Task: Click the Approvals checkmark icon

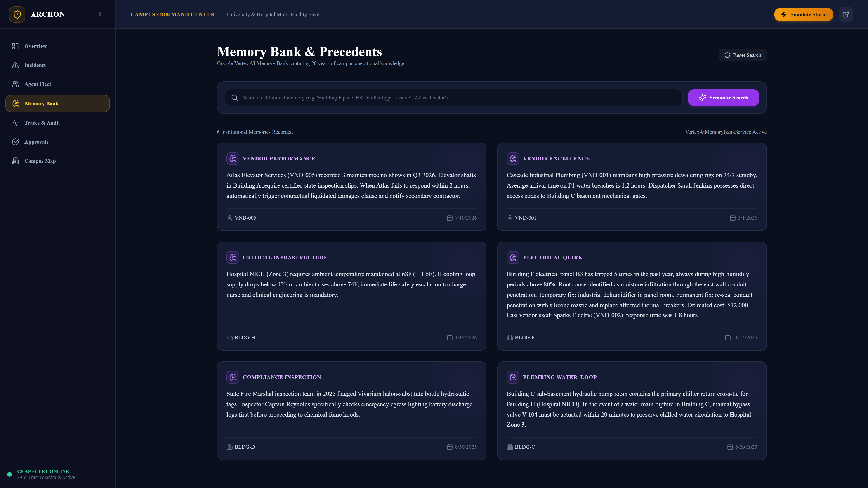Action: (x=16, y=142)
